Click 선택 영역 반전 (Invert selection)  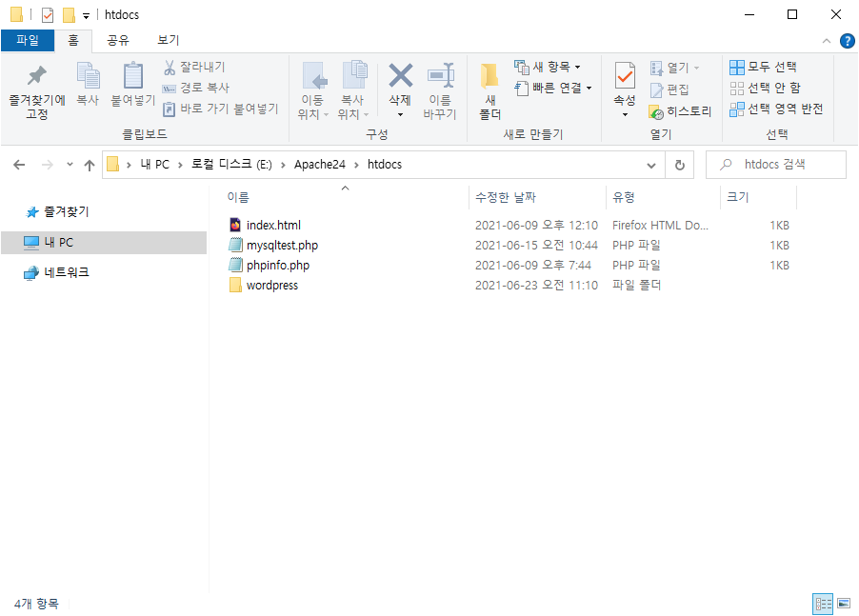(776, 109)
